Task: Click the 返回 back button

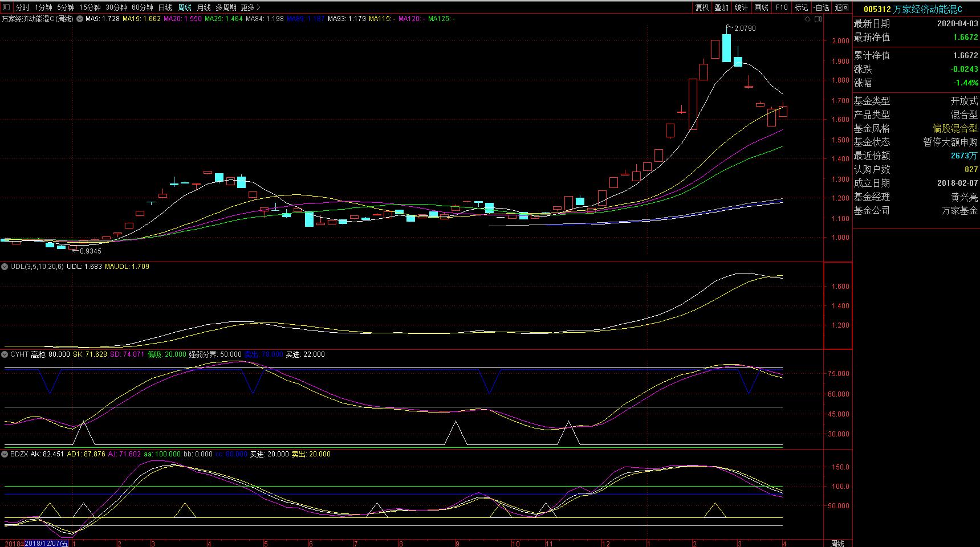Action: [x=842, y=7]
